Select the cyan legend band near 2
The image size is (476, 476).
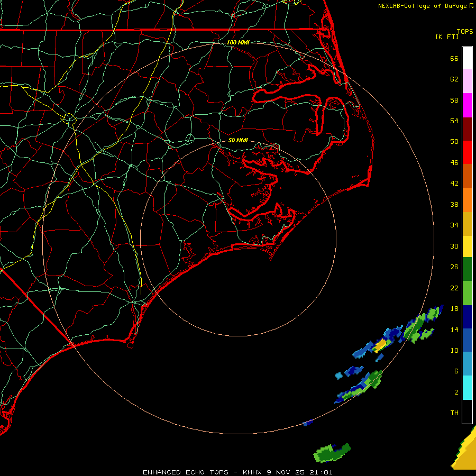click(x=467, y=388)
